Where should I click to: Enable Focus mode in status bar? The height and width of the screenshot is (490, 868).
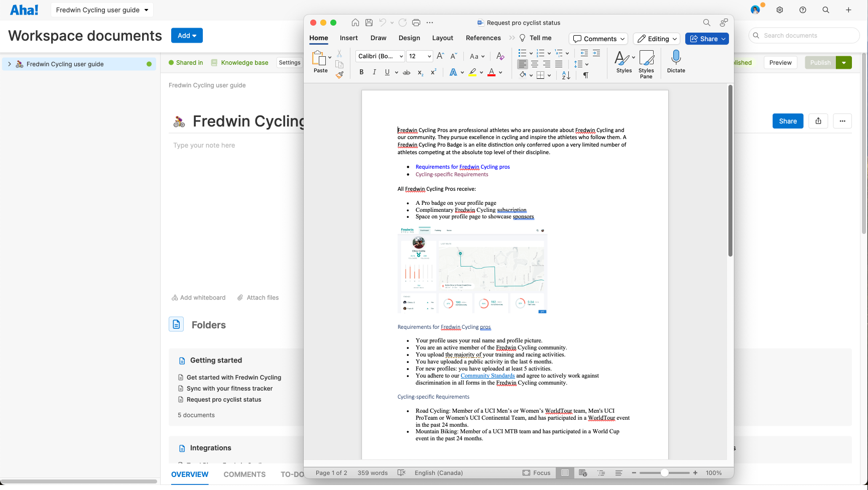pyautogui.click(x=537, y=472)
